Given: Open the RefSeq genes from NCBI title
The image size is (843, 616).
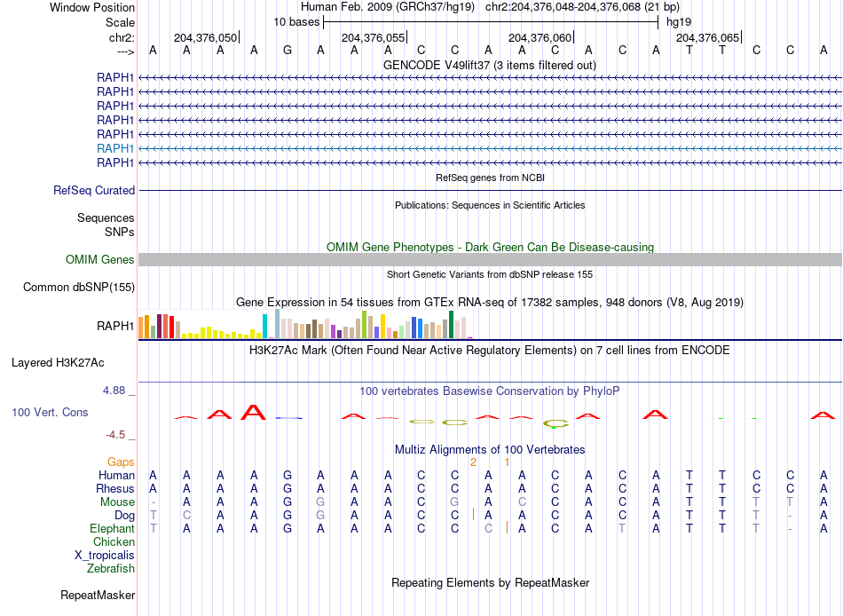Looking at the screenshot, I should point(490,178).
